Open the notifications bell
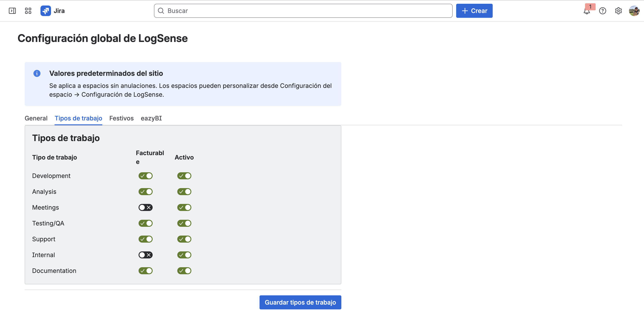 [587, 11]
